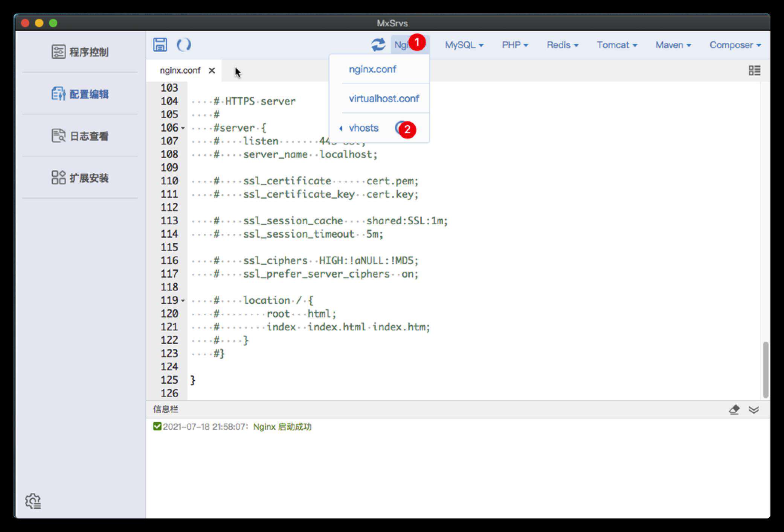Viewport: 784px width, 532px height.
Task: Click the green macOS zoom window button
Action: [x=53, y=23]
